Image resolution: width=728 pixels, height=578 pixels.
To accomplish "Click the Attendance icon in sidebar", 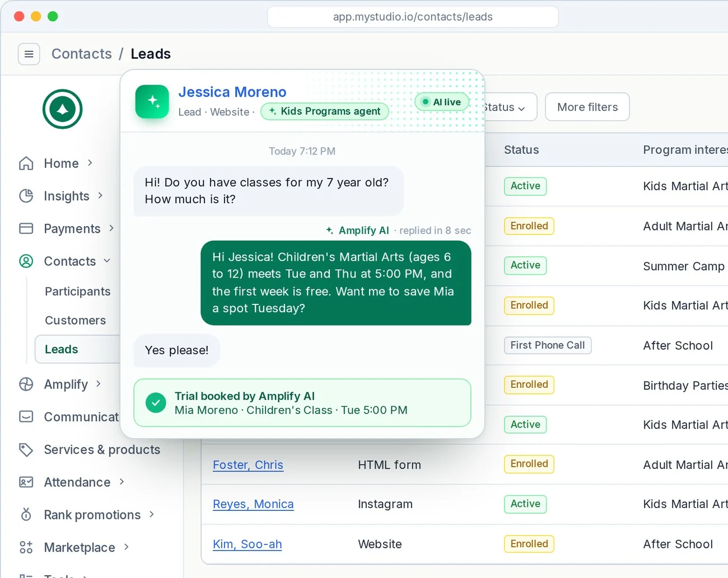I will tap(26, 482).
